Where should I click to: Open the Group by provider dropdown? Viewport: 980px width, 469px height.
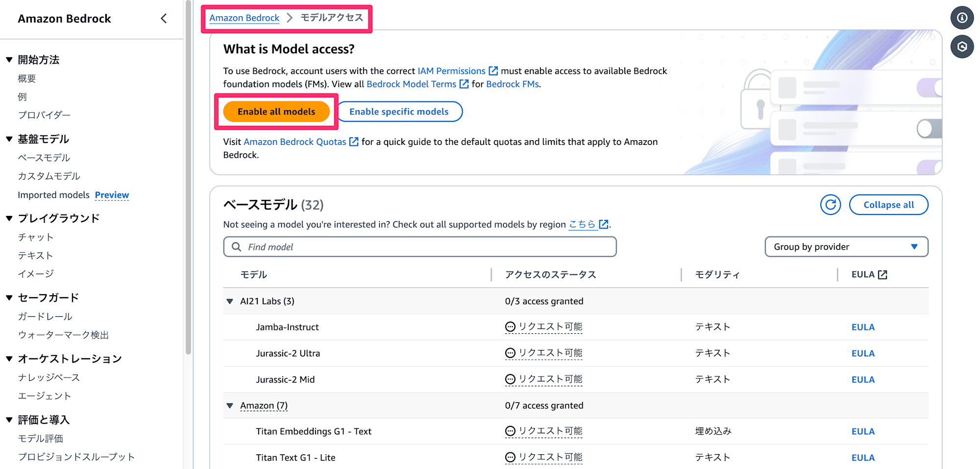coord(846,247)
